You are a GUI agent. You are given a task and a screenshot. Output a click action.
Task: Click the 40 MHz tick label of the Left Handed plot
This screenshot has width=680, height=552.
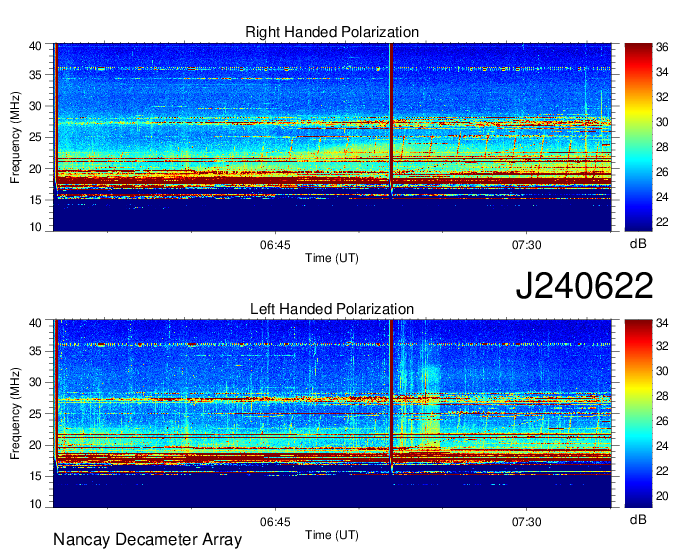point(36,323)
